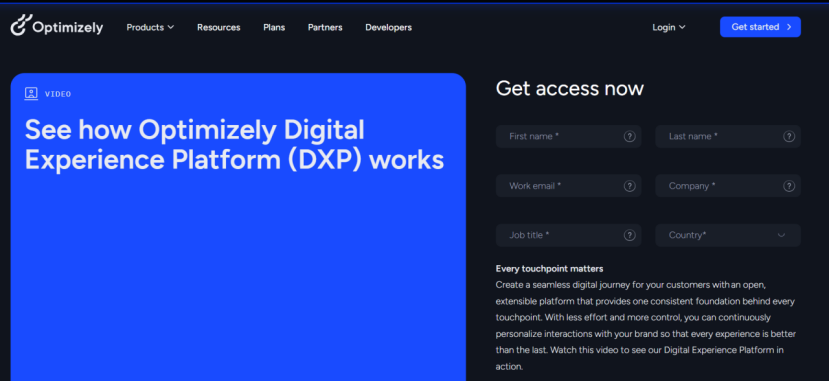Click the 'Get access now' heading

point(570,88)
